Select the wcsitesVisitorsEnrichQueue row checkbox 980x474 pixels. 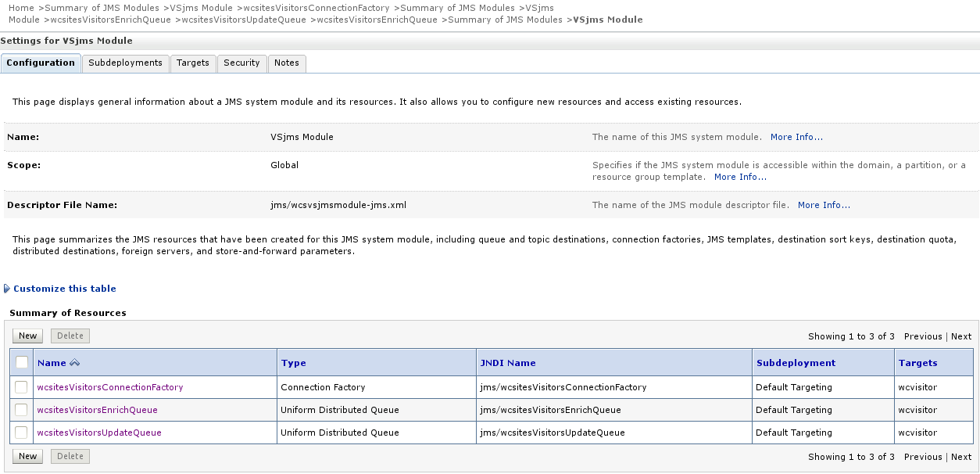(21, 410)
